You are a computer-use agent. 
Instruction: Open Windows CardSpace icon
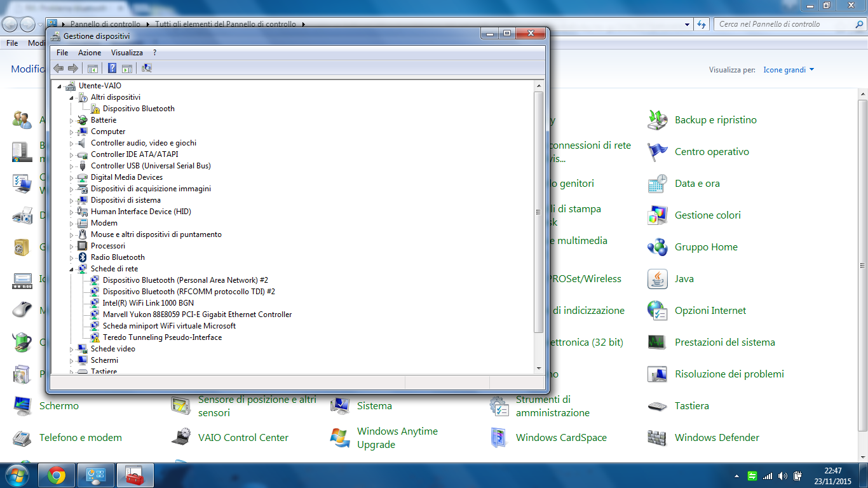(498, 437)
